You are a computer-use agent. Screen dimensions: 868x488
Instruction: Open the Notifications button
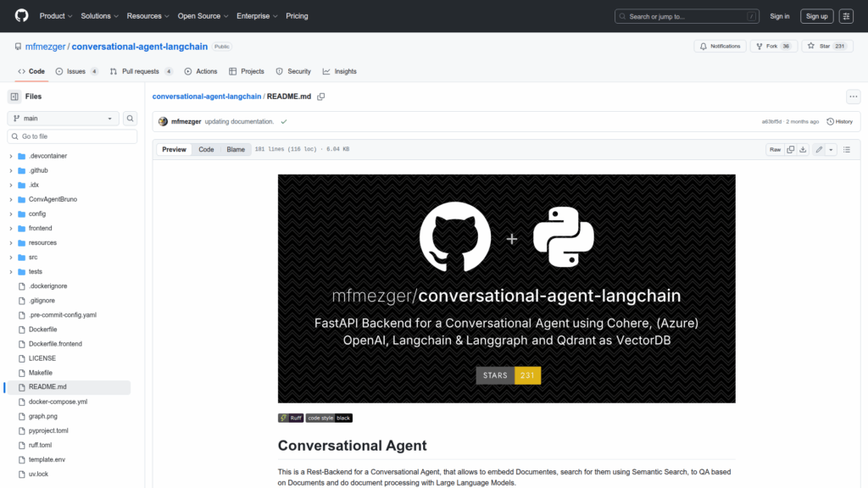click(x=721, y=47)
